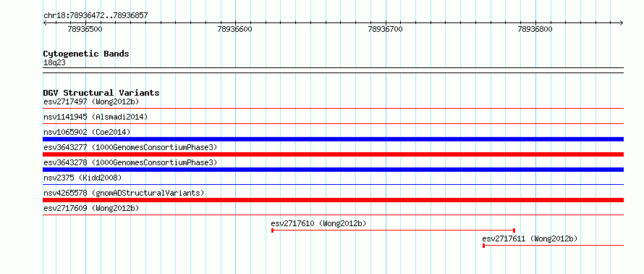Open esv3643278 (1000GenomesConsortiumPhase3) label

coord(130,162)
